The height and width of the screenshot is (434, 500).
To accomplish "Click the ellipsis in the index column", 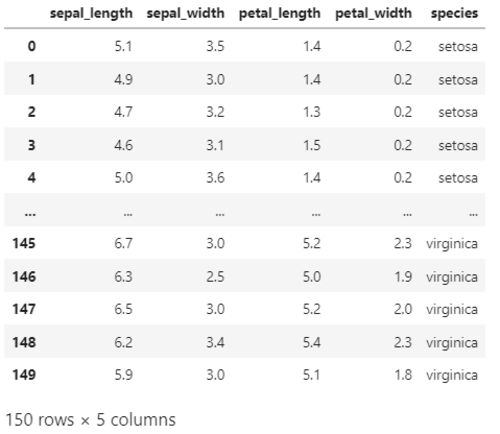I will tap(30, 214).
